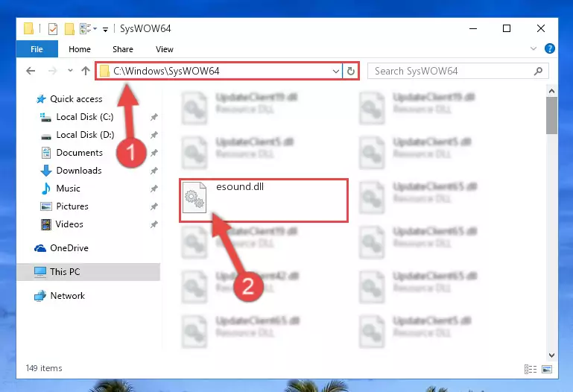The width and height of the screenshot is (573, 392).
Task: Select the esound.dll file name
Action: [240, 186]
